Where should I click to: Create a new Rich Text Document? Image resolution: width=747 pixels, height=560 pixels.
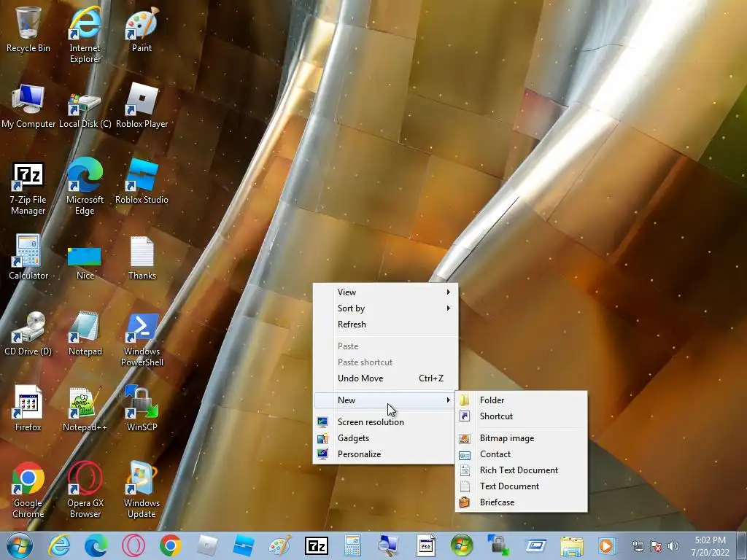[x=521, y=470]
